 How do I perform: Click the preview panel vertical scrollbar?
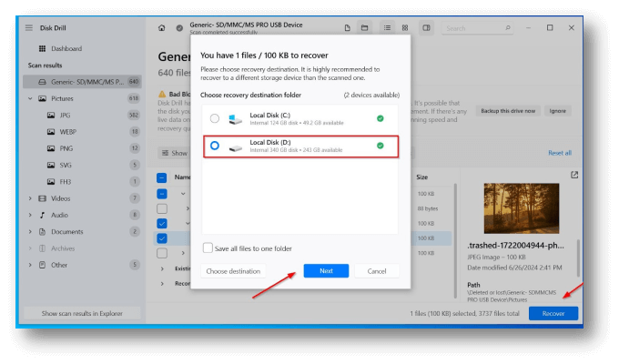pyautogui.click(x=577, y=258)
